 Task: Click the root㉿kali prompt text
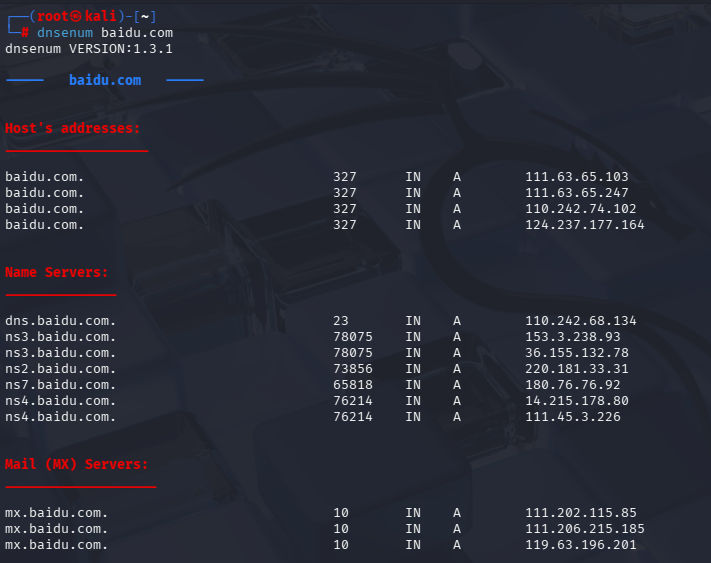click(77, 17)
